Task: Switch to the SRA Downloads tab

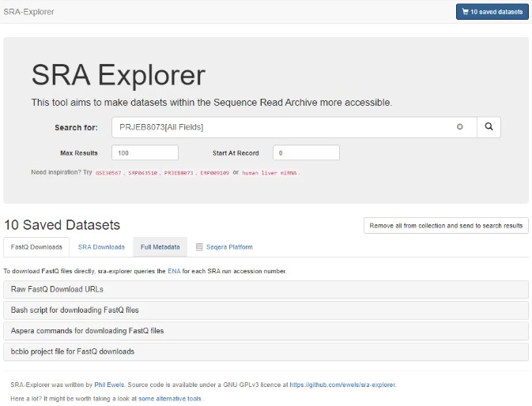Action: click(x=101, y=247)
